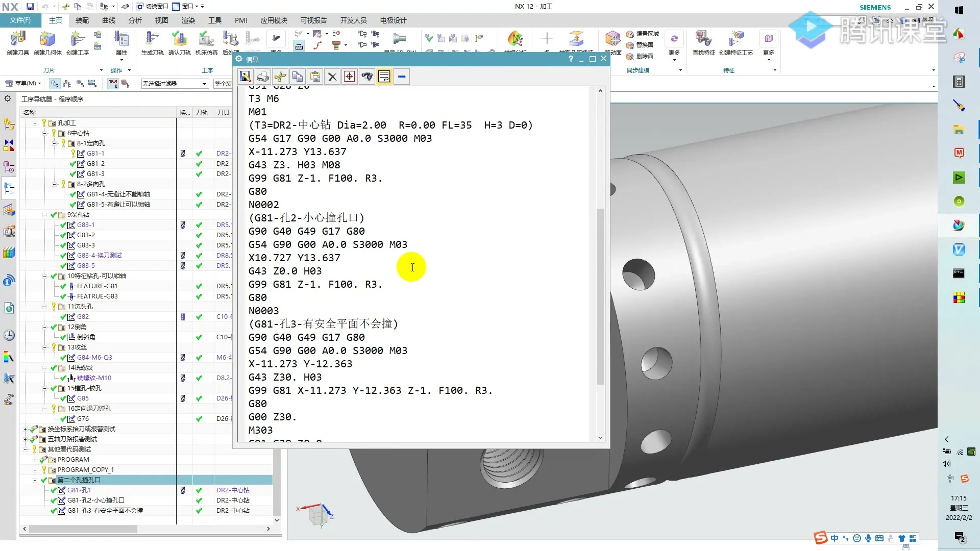This screenshot has height=551, width=980.
Task: Expand the PROGRAM_COPY_1 tree node
Action: [x=35, y=470]
